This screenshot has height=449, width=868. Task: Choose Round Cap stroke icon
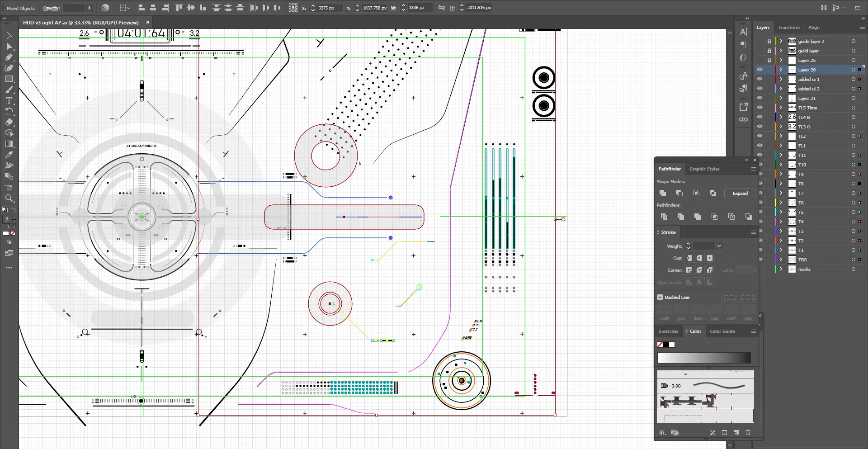(x=699, y=258)
